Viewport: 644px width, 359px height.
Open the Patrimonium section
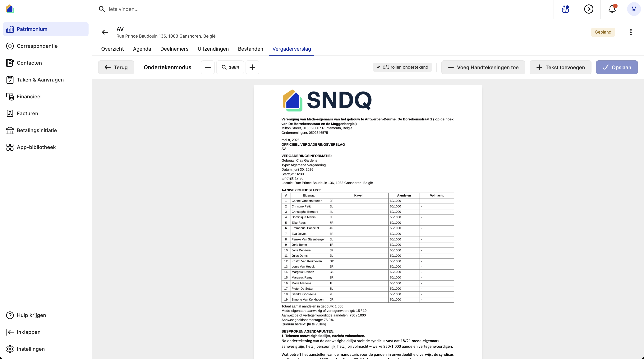point(46,29)
